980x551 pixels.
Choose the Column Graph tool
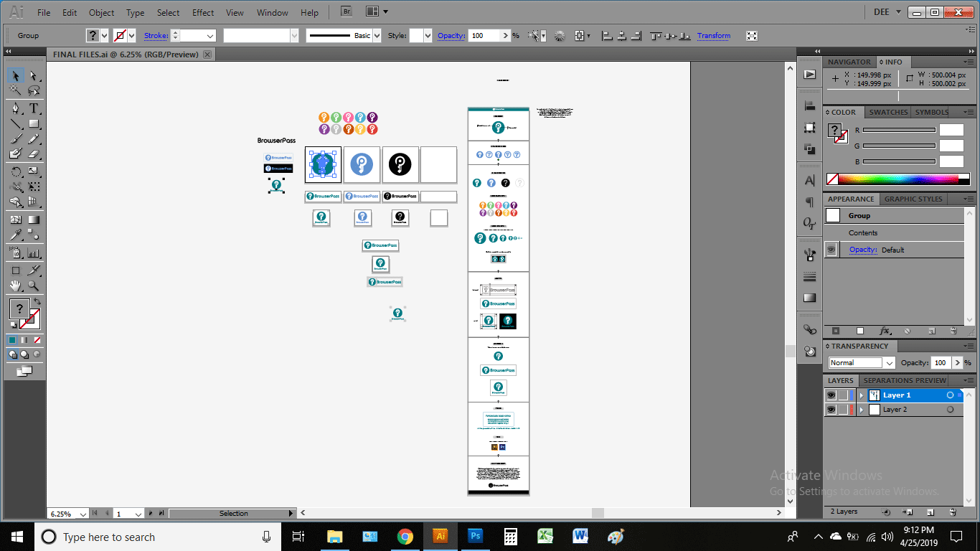(33, 253)
